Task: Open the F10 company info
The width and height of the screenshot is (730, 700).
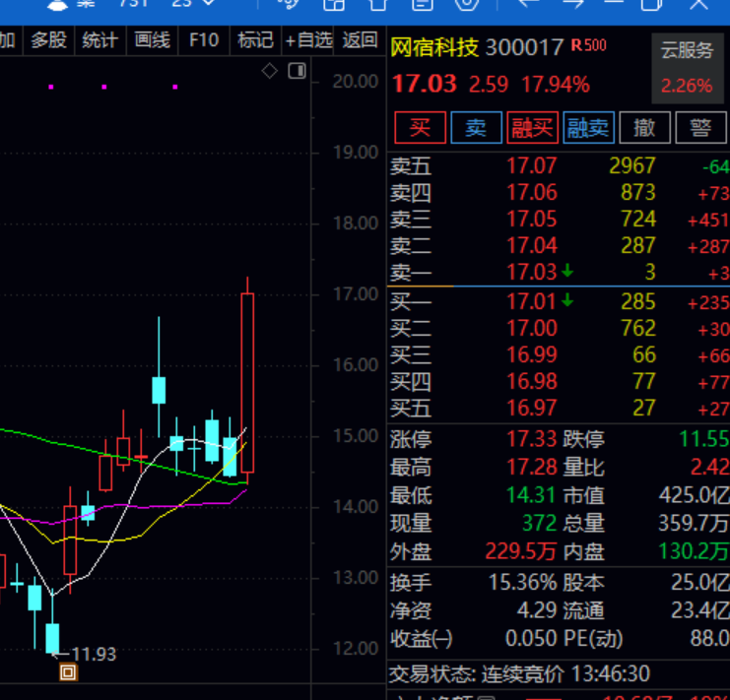Action: 204,40
